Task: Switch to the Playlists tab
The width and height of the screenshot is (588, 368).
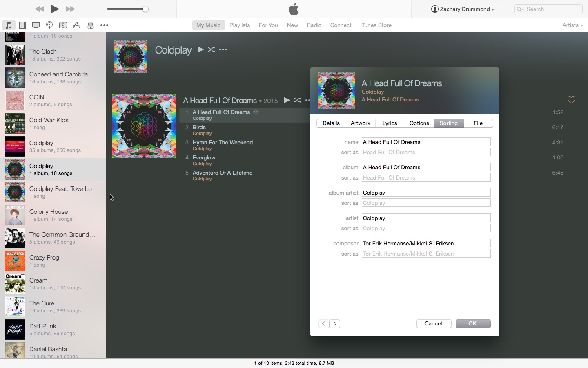Action: click(240, 25)
